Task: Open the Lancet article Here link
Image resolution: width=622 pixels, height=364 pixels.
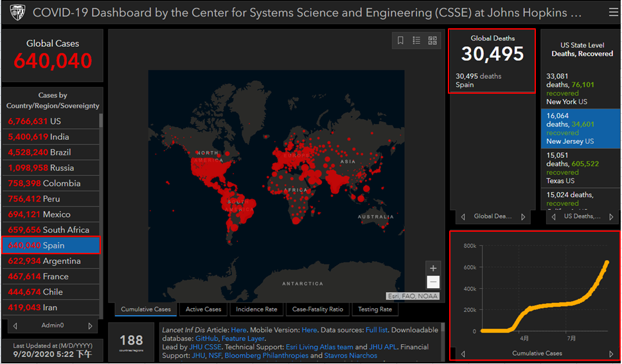Action: [238, 330]
